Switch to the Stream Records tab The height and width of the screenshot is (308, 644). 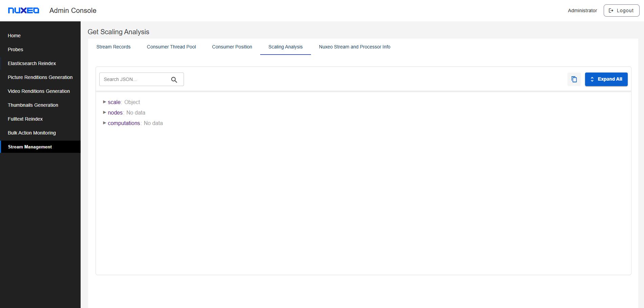(x=113, y=47)
